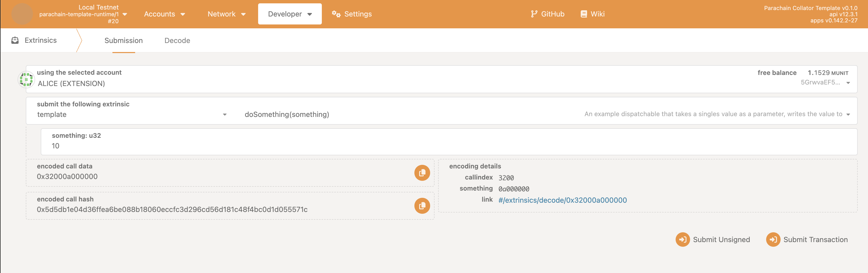The image size is (868, 273).
Task: Focus the something u32 input field
Action: pyautogui.click(x=449, y=142)
